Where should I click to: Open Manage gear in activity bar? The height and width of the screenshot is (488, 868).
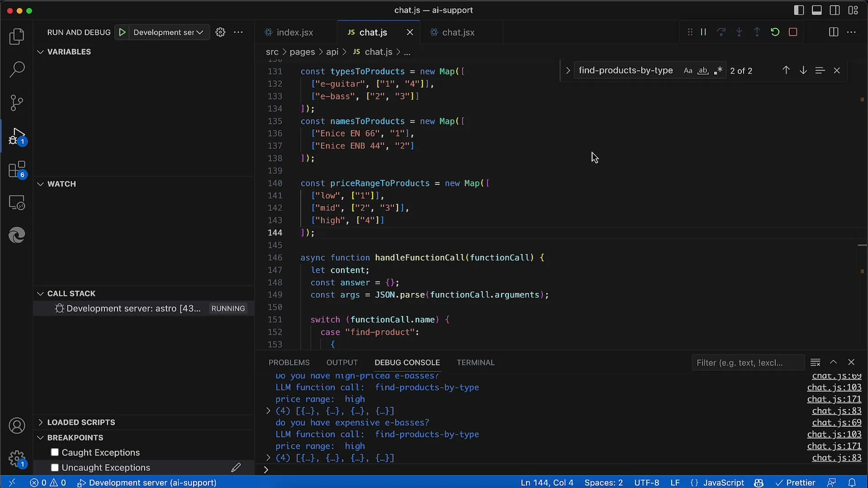(17, 459)
